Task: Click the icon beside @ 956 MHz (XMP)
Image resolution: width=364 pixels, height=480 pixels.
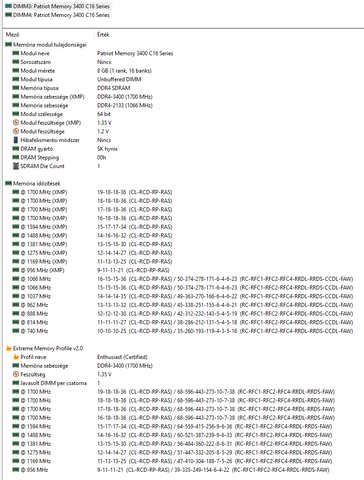Action: (x=16, y=270)
